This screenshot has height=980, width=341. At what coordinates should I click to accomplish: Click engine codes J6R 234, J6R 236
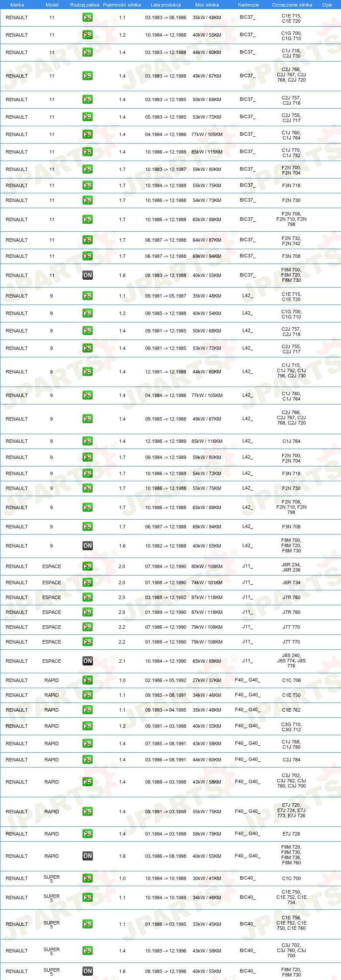click(291, 567)
